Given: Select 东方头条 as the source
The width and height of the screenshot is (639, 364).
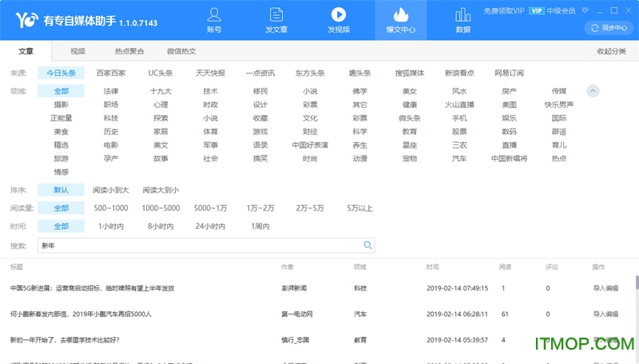Looking at the screenshot, I should pyautogui.click(x=310, y=73).
